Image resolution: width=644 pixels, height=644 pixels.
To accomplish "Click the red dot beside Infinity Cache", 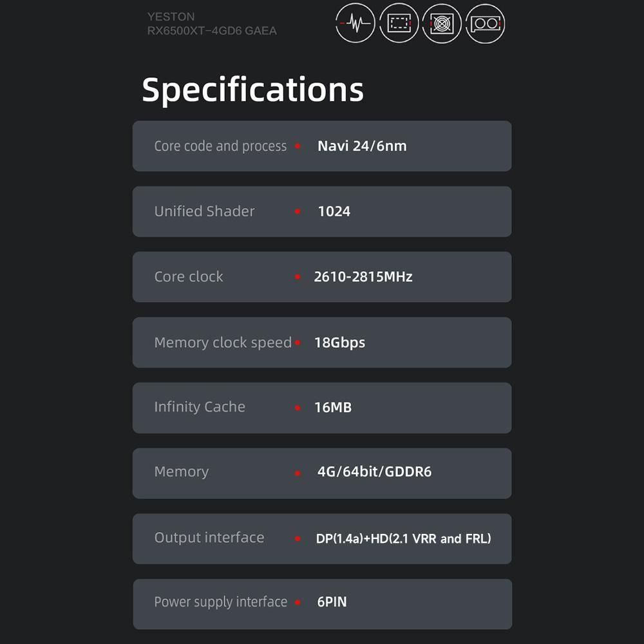I will tap(298, 408).
